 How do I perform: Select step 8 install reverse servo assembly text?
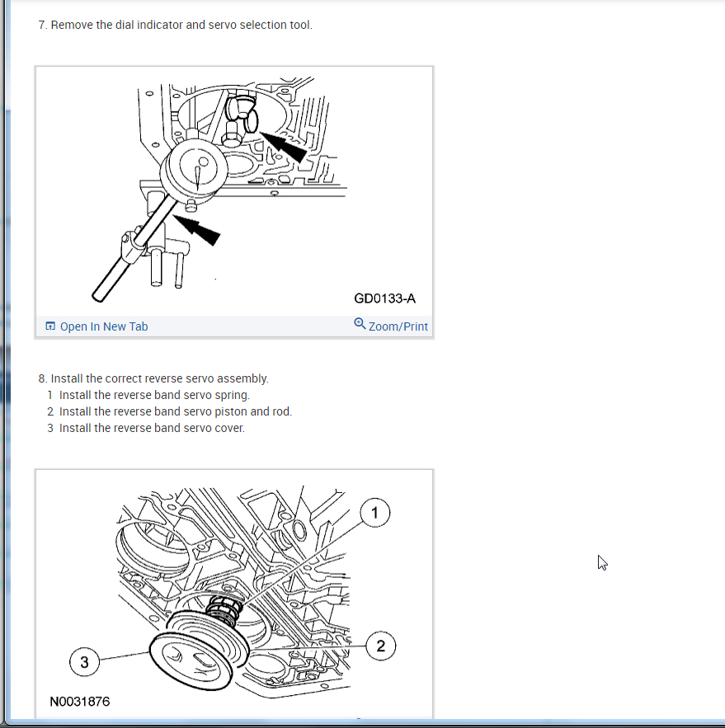pos(153,378)
